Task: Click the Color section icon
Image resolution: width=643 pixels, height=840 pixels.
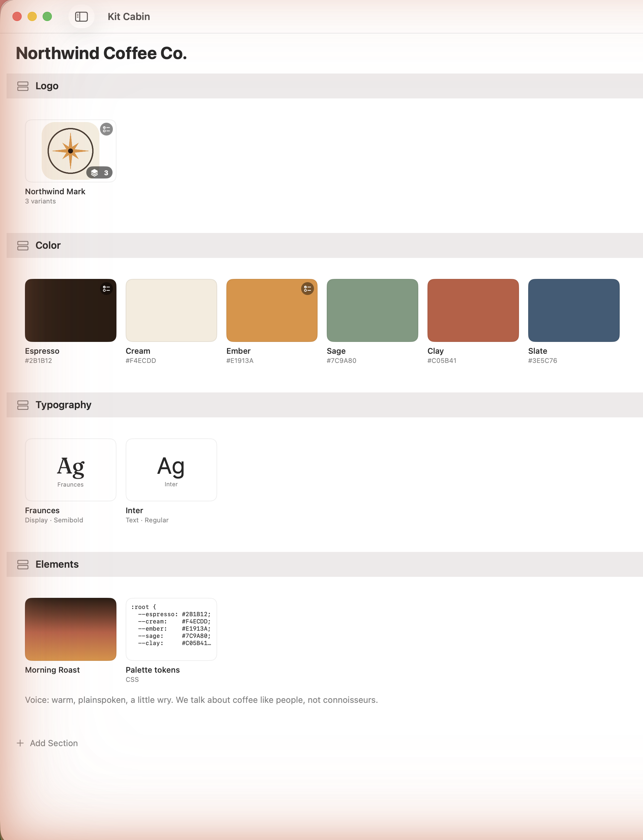Action: (23, 245)
